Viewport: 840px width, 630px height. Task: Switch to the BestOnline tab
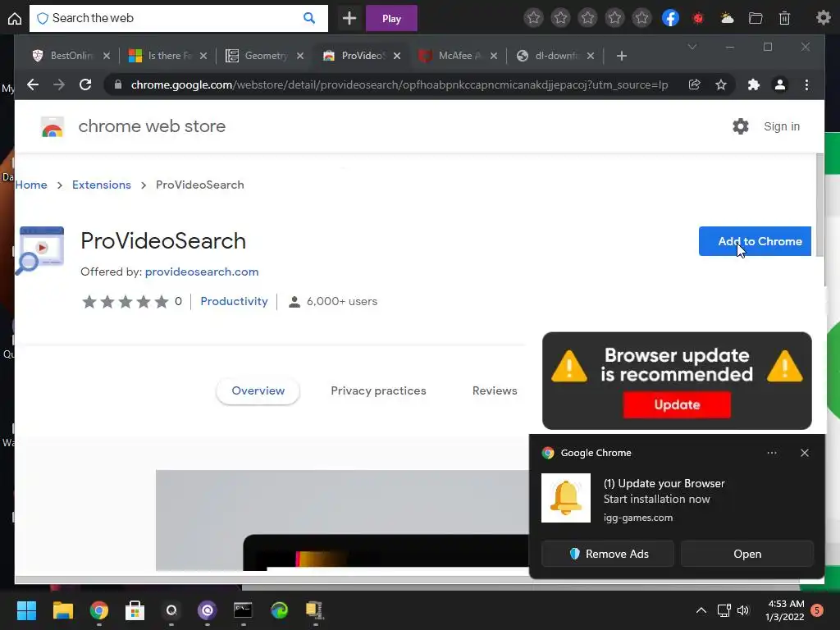[71, 56]
